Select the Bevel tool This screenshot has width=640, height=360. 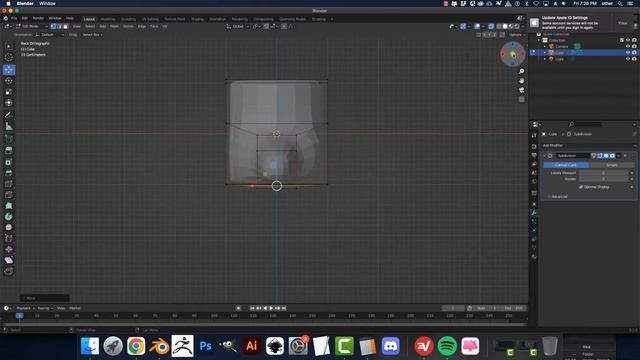click(x=9, y=173)
